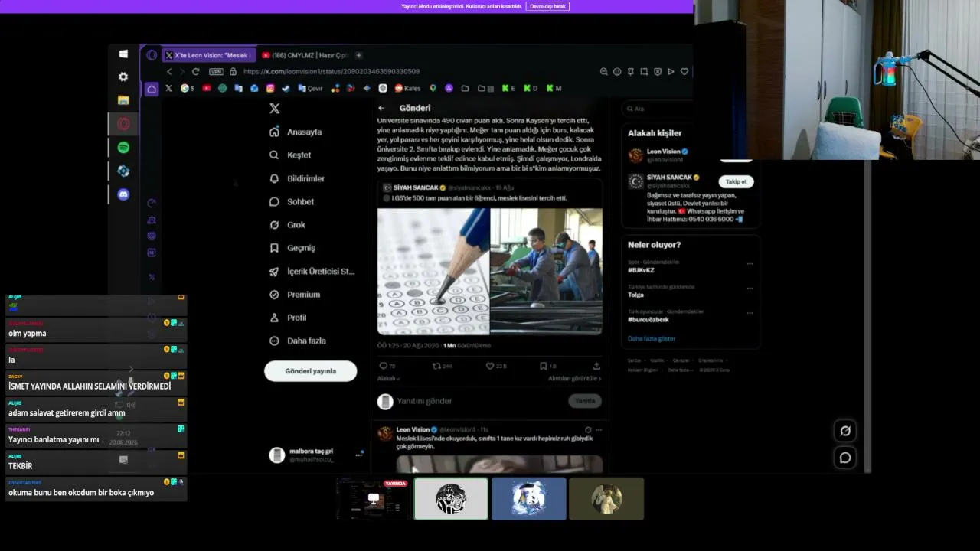The image size is (980, 551).
Task: Open the X logo home icon
Action: coord(275,109)
